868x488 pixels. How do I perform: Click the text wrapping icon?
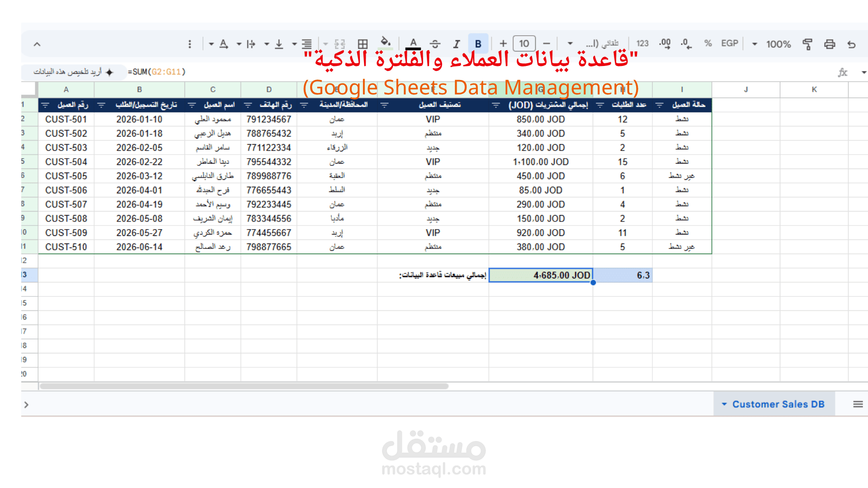point(251,44)
